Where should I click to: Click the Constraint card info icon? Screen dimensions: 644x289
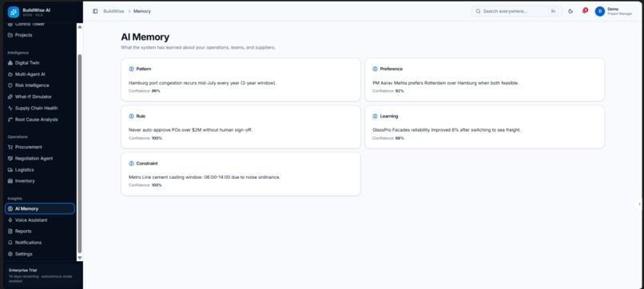click(x=131, y=164)
